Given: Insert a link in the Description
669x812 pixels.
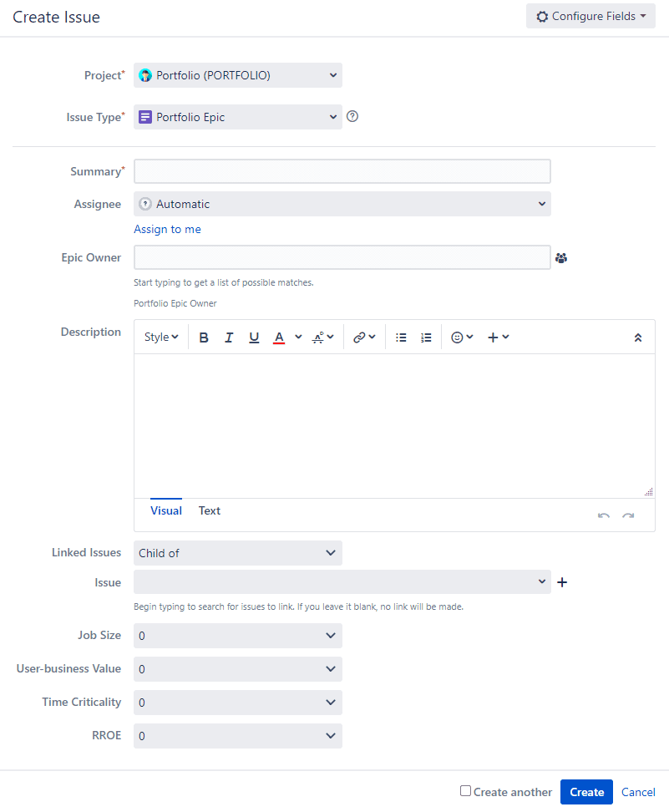Looking at the screenshot, I should tap(359, 337).
